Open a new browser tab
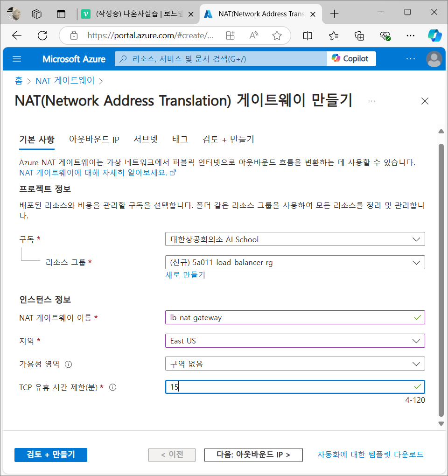The height and width of the screenshot is (476, 448). click(x=334, y=14)
